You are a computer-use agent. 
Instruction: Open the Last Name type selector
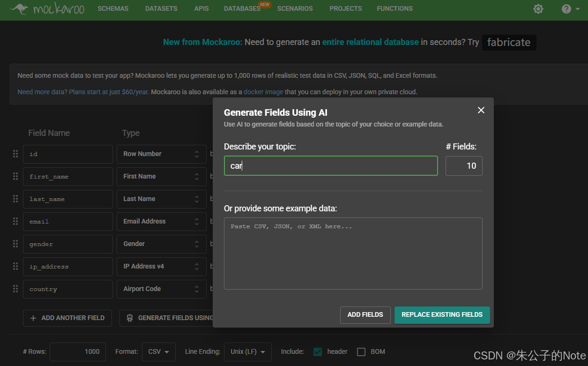[162, 199]
